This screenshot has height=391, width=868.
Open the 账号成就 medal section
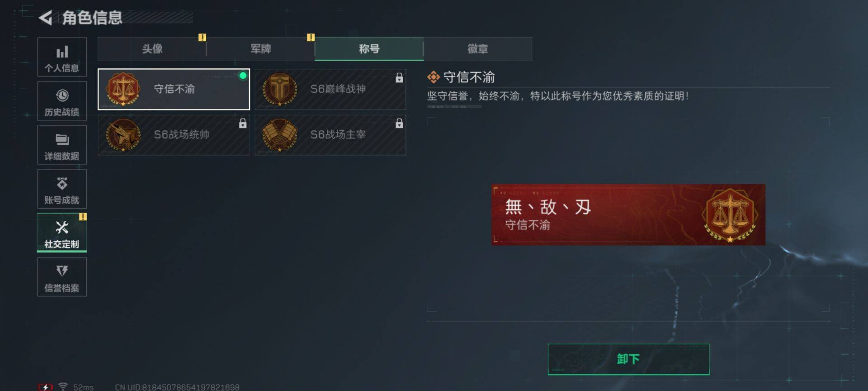coord(62,189)
